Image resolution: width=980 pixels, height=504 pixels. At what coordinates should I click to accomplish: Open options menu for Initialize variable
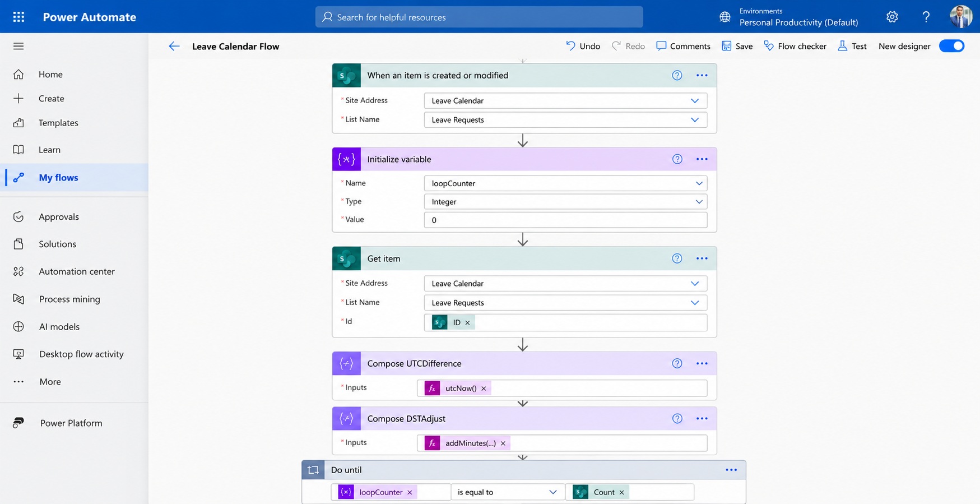point(702,159)
